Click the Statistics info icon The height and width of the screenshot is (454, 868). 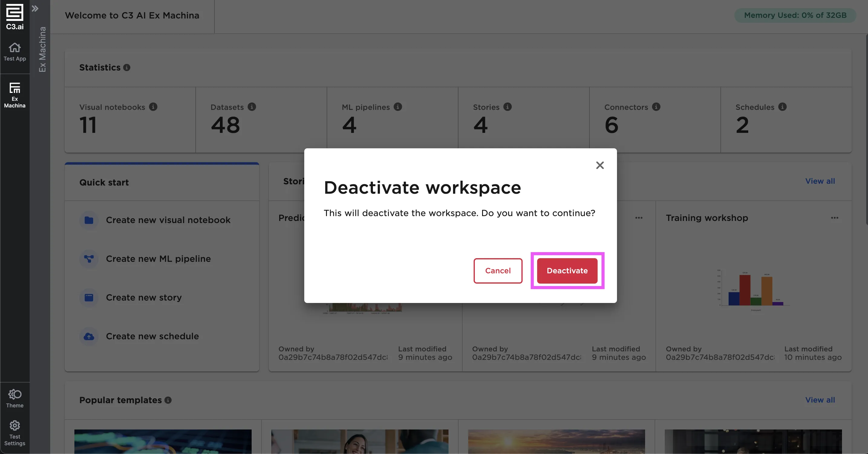coord(126,67)
